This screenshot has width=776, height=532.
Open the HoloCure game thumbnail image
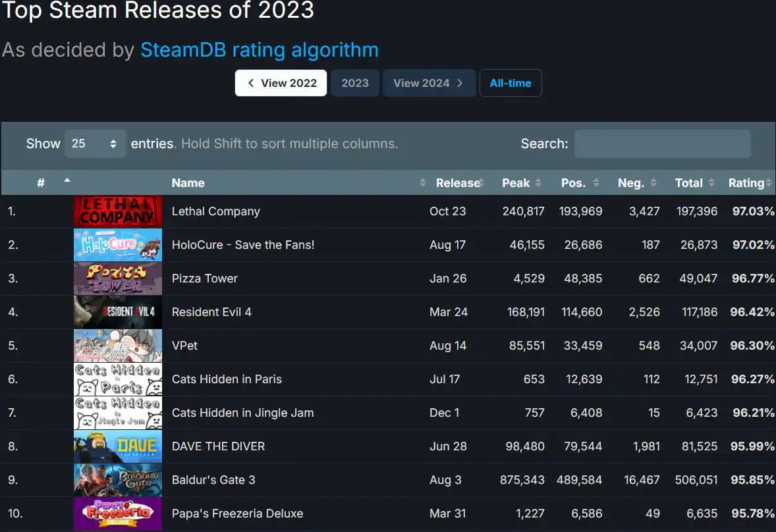[117, 245]
